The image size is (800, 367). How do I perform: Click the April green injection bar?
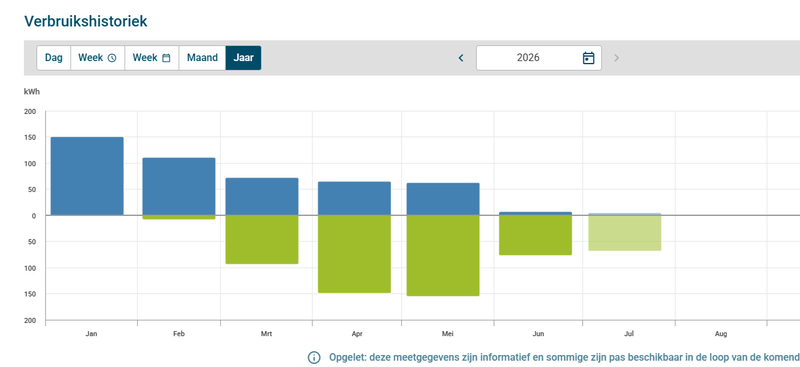(354, 254)
